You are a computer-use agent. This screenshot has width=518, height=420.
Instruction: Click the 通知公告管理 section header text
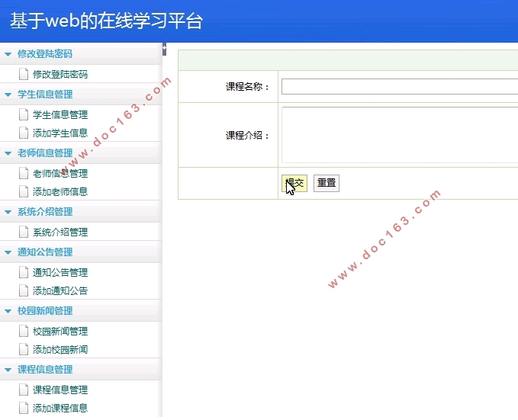point(45,252)
